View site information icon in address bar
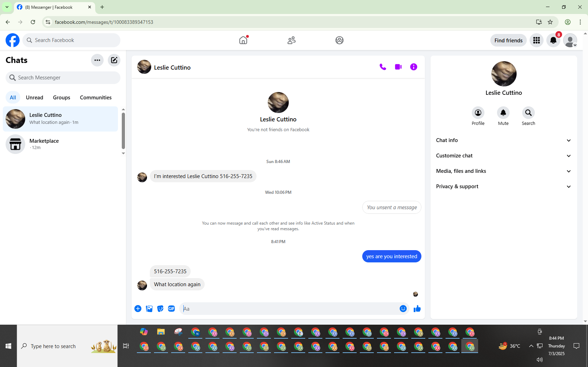This screenshot has width=588, height=367. [48, 22]
